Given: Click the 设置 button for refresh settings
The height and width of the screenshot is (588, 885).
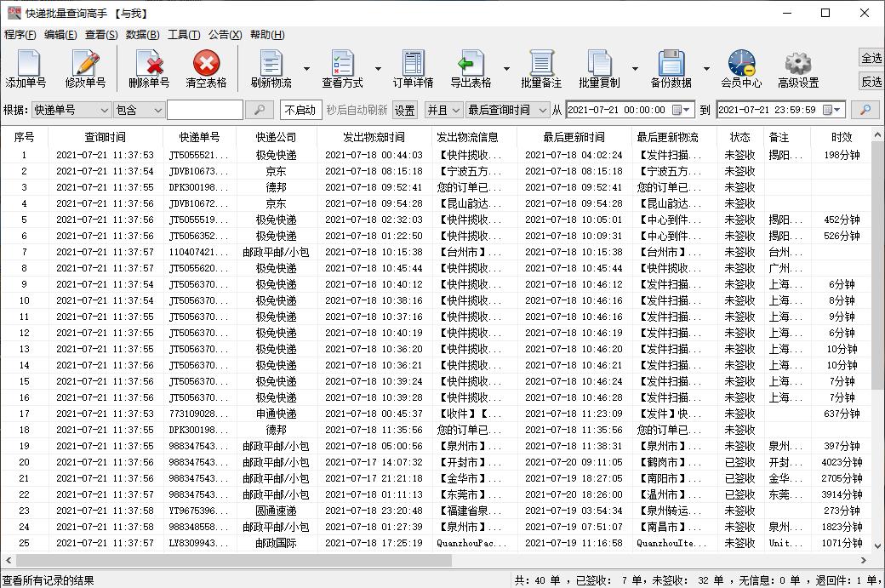Looking at the screenshot, I should (x=404, y=110).
